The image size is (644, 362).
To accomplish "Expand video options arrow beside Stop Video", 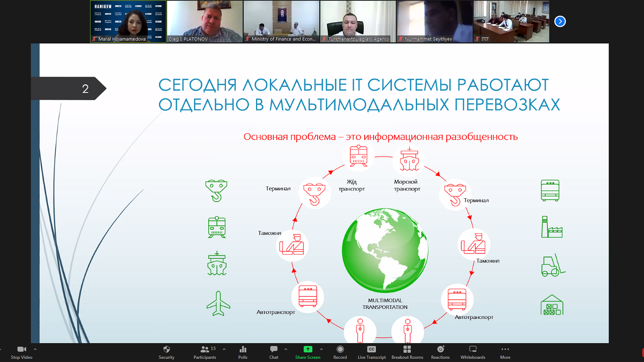I will [35, 349].
